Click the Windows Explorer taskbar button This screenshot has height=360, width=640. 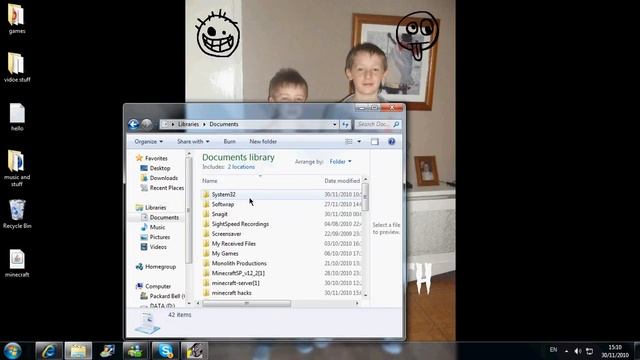click(78, 351)
